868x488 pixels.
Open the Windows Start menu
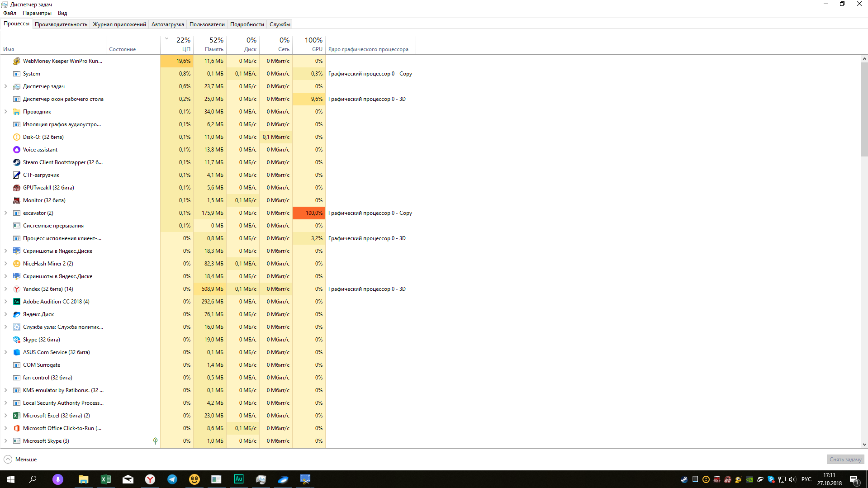tap(11, 479)
